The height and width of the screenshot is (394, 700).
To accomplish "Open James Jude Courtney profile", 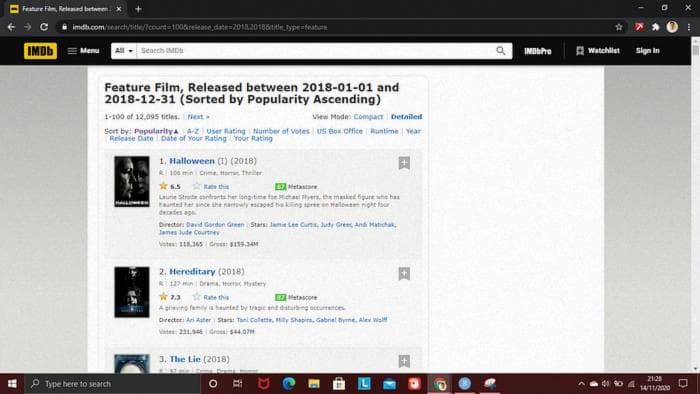I will 189,232.
